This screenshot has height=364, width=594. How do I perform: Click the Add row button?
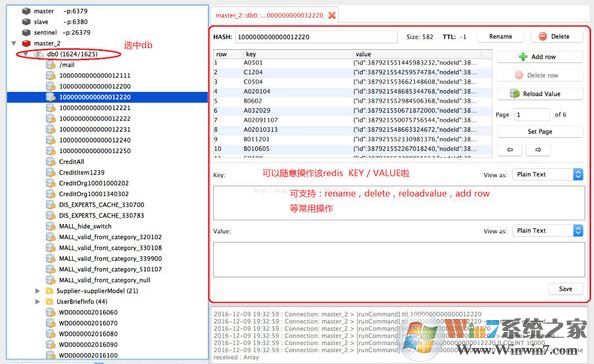[540, 56]
